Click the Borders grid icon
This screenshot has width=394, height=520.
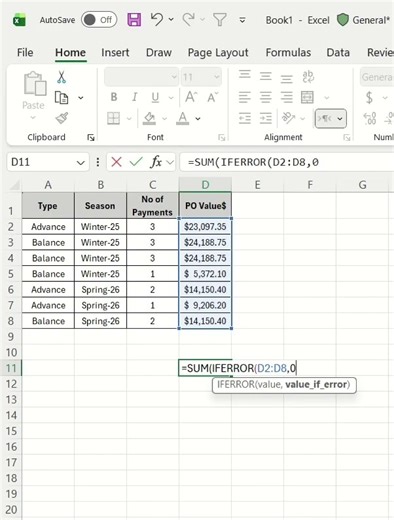(x=113, y=118)
